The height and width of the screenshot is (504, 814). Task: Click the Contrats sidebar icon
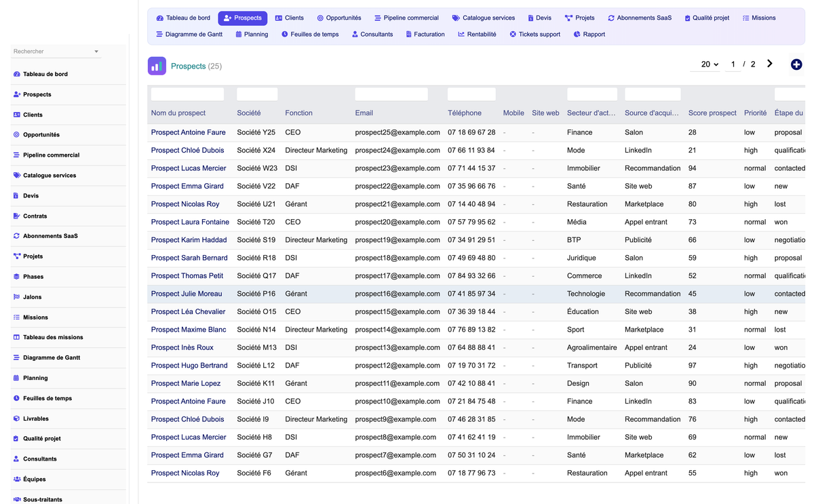point(17,216)
